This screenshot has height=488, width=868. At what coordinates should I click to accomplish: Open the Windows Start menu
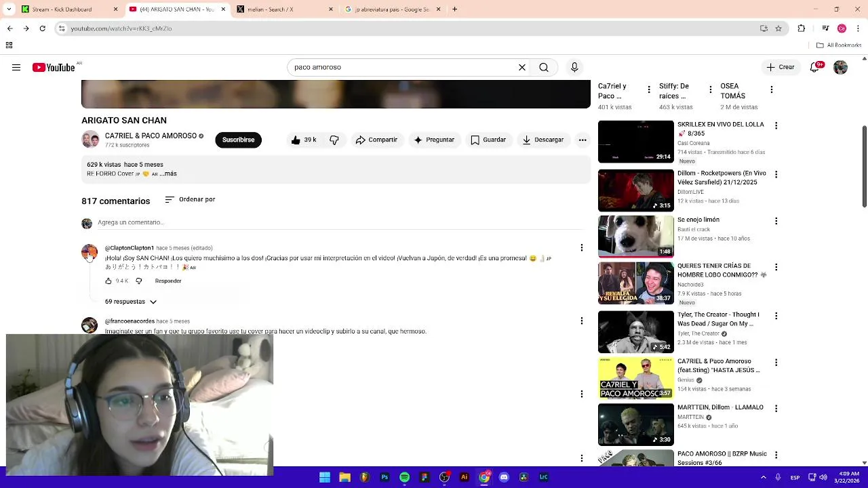tap(325, 477)
